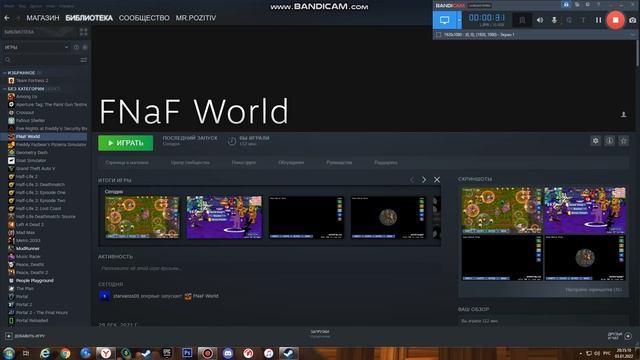The width and height of the screenshot is (640, 360).
Task: Click the Bandicam screen recording mode icon
Action: point(444,20)
